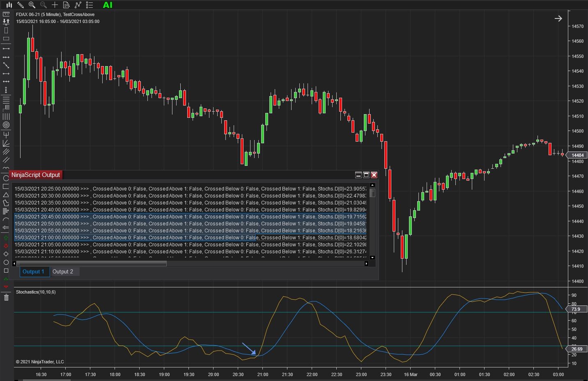Screen dimensions: 588x381
Task: Maximize the NinjaScript Output window
Action: coord(366,175)
